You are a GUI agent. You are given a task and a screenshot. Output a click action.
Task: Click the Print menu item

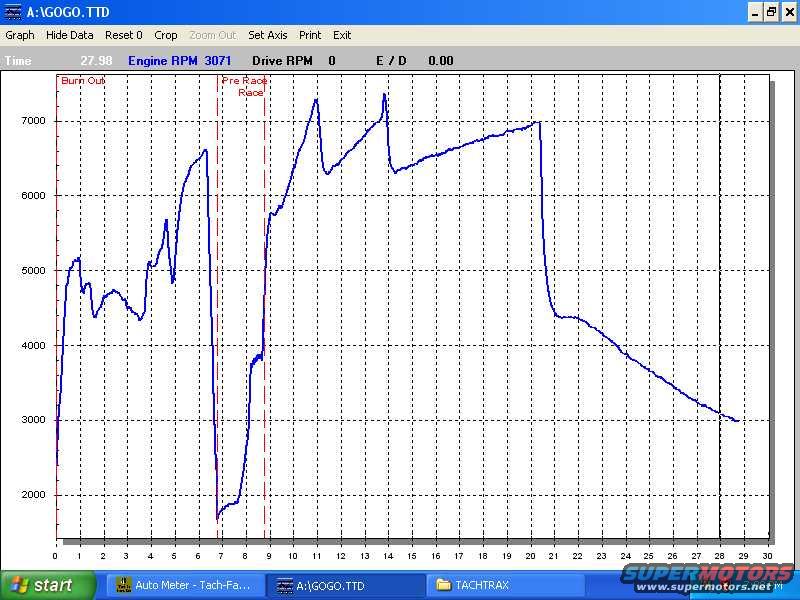point(310,35)
